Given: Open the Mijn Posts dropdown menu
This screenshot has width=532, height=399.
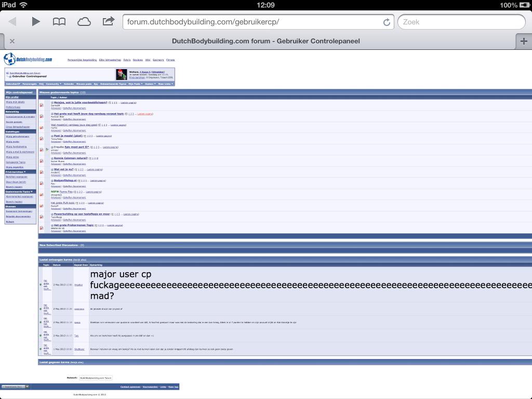Looking at the screenshot, I should [135, 84].
